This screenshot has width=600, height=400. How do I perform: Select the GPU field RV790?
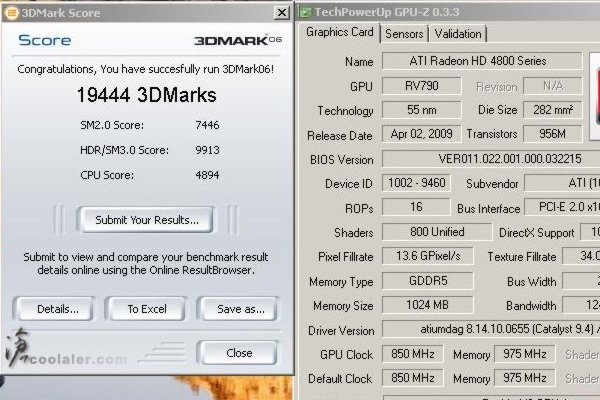coord(422,86)
